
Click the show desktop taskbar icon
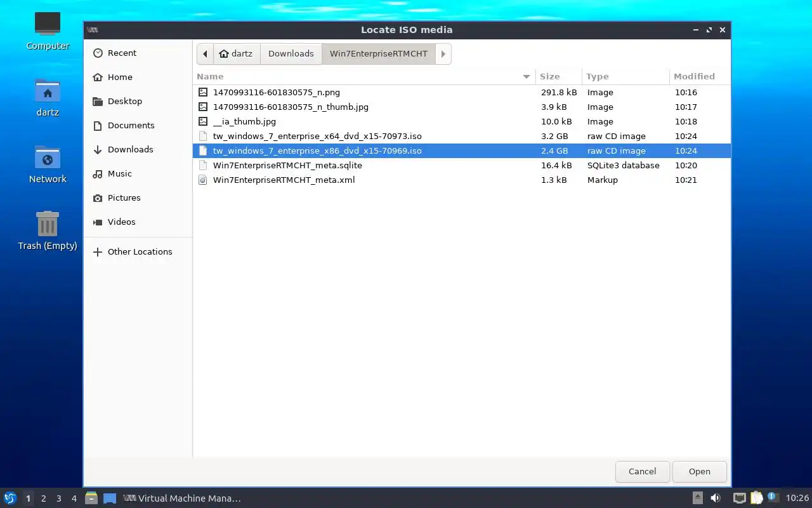[x=110, y=498]
